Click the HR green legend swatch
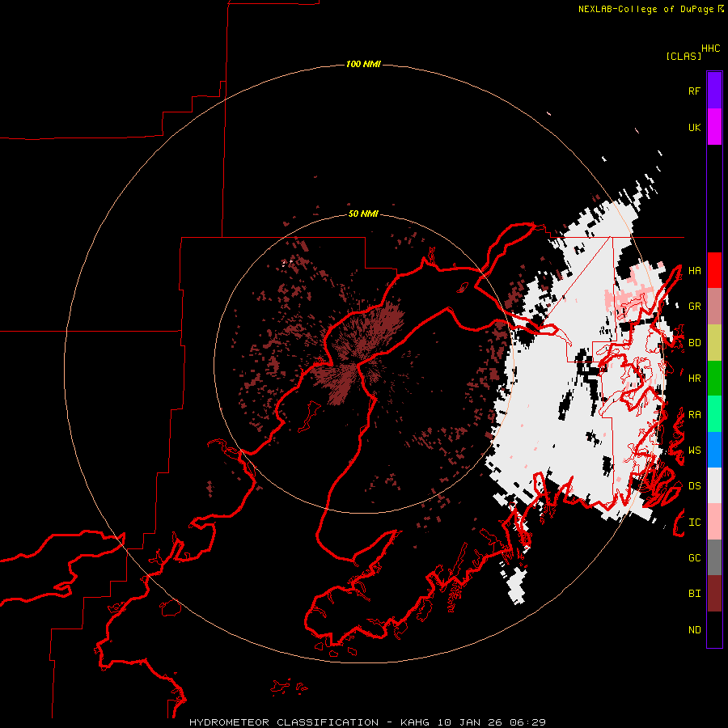 (x=714, y=378)
